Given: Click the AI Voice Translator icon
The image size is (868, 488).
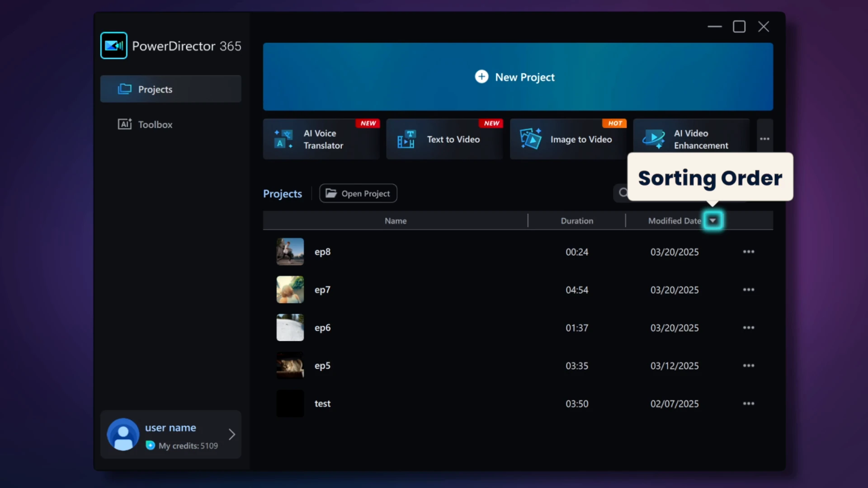Looking at the screenshot, I should click(x=283, y=139).
